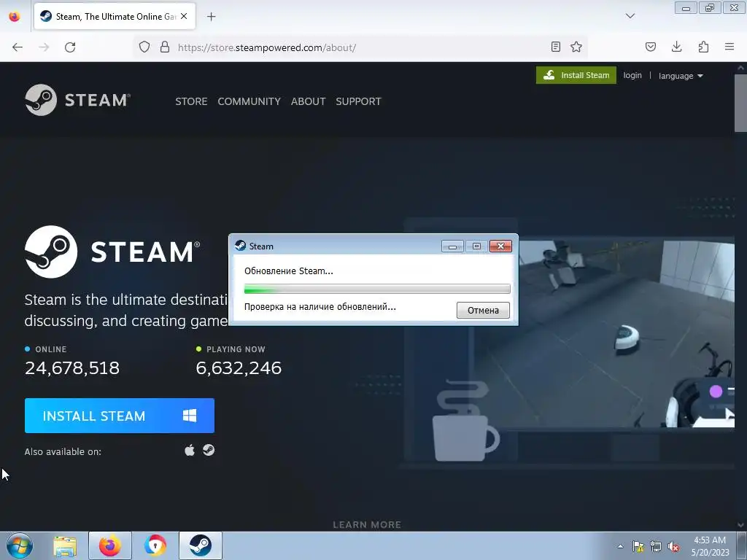Click the Firefox back arrow
This screenshot has height=560, width=747.
coord(18,47)
